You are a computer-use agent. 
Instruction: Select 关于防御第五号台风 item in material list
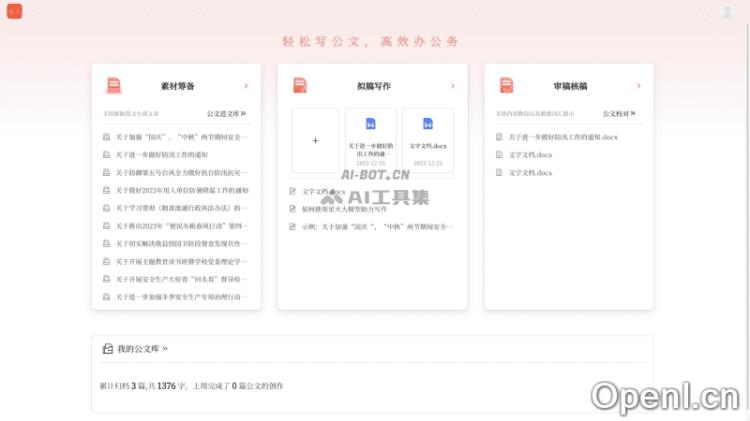(x=181, y=172)
